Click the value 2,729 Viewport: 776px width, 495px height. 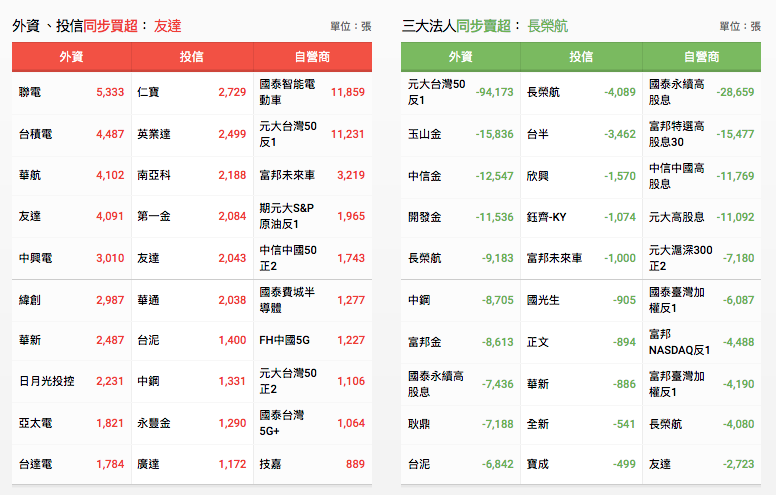tap(232, 92)
